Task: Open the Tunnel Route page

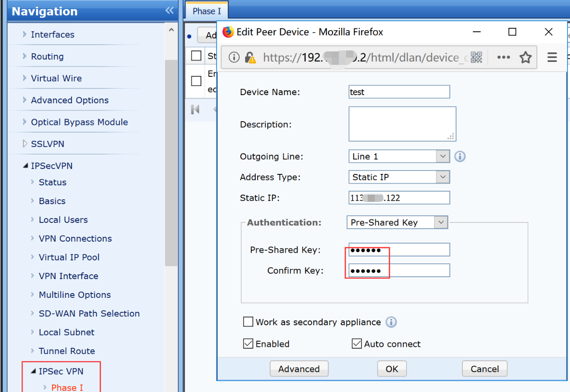Action: click(x=67, y=351)
